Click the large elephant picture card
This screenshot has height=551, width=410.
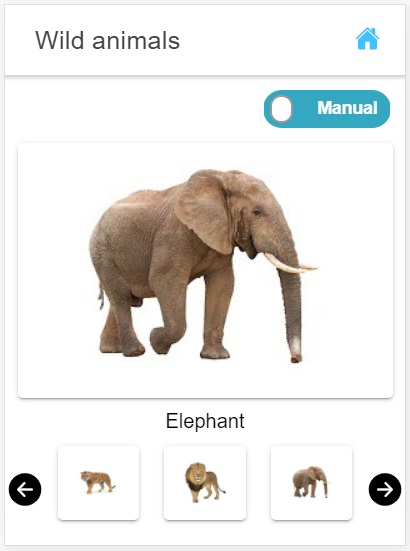[x=205, y=270]
